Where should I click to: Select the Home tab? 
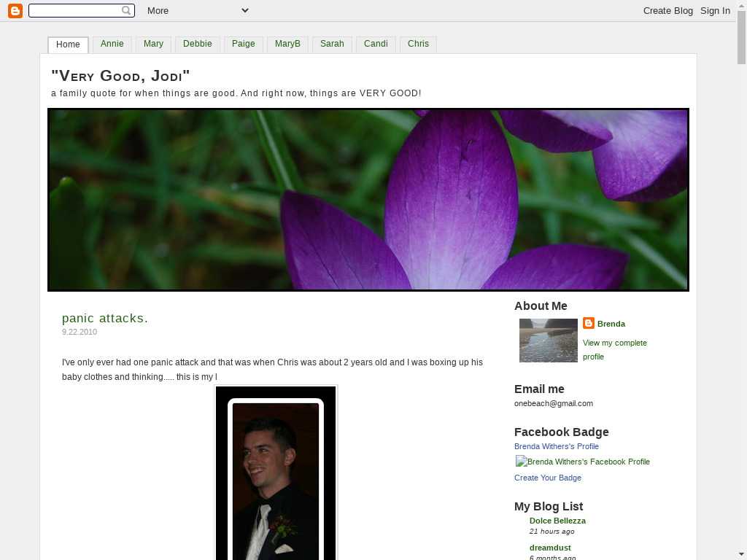pyautogui.click(x=68, y=44)
